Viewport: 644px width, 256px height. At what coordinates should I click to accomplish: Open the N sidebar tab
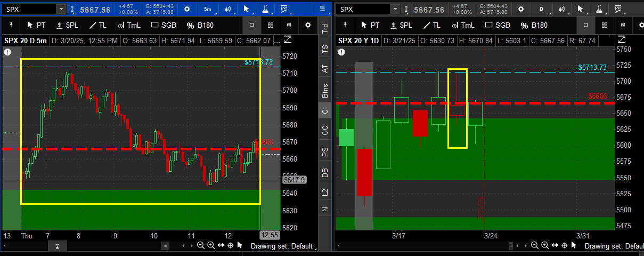(325, 209)
